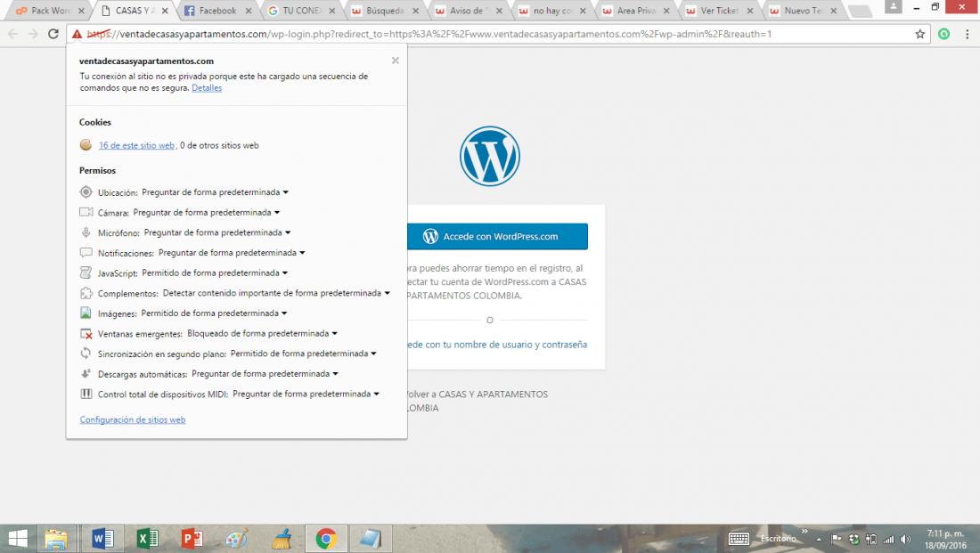Click the Imágenes permission icon
980x553 pixels.
coord(86,313)
